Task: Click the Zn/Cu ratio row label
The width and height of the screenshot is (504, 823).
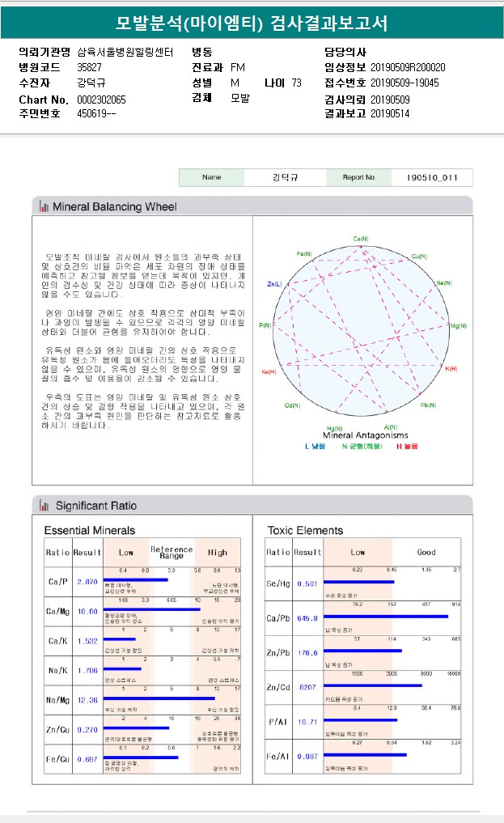Action: pyautogui.click(x=57, y=730)
